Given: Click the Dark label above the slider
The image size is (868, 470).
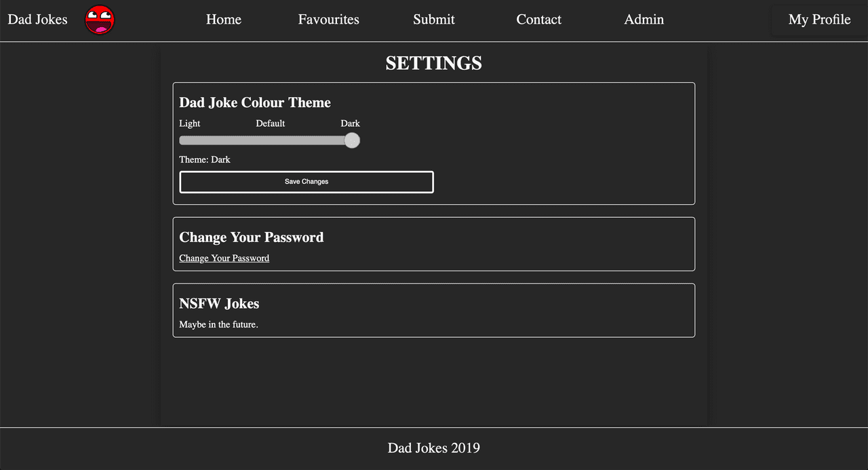Looking at the screenshot, I should (350, 123).
